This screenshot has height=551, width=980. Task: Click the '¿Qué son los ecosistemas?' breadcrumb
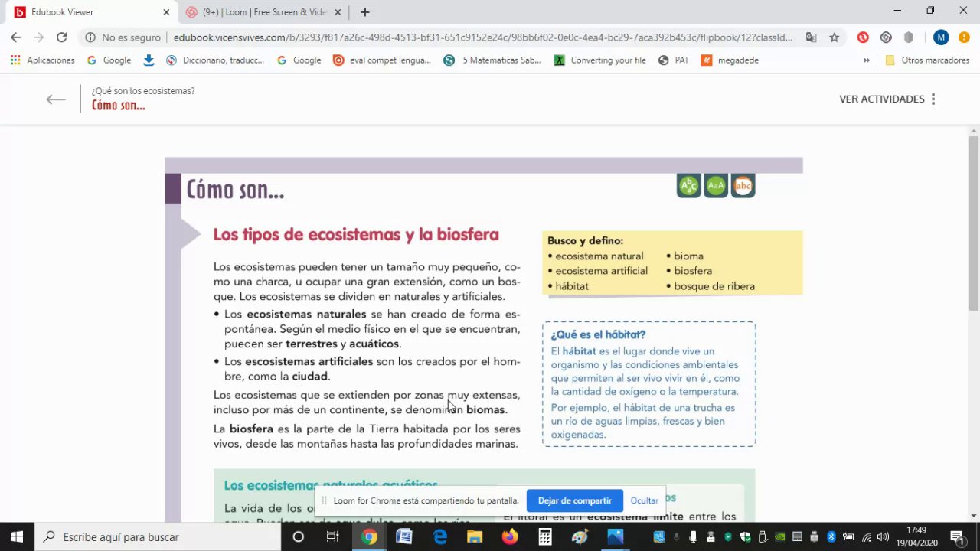point(143,90)
